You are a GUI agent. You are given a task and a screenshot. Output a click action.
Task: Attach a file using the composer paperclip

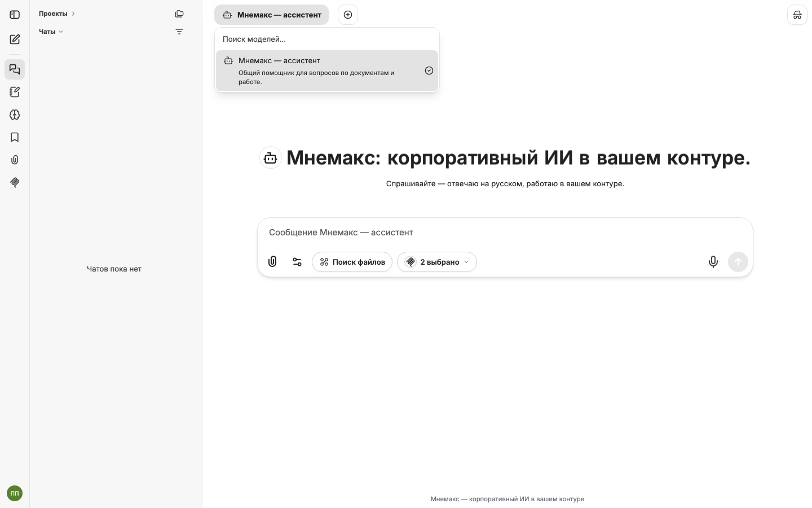(x=272, y=262)
